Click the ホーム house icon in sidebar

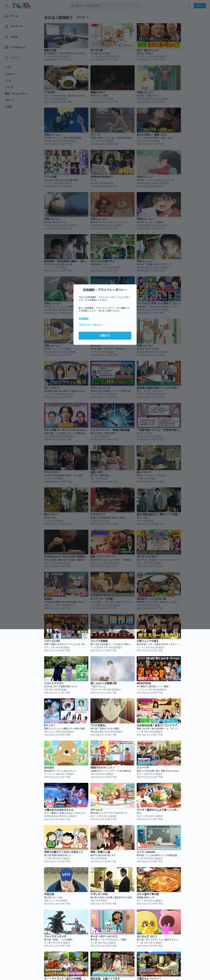tap(7, 16)
